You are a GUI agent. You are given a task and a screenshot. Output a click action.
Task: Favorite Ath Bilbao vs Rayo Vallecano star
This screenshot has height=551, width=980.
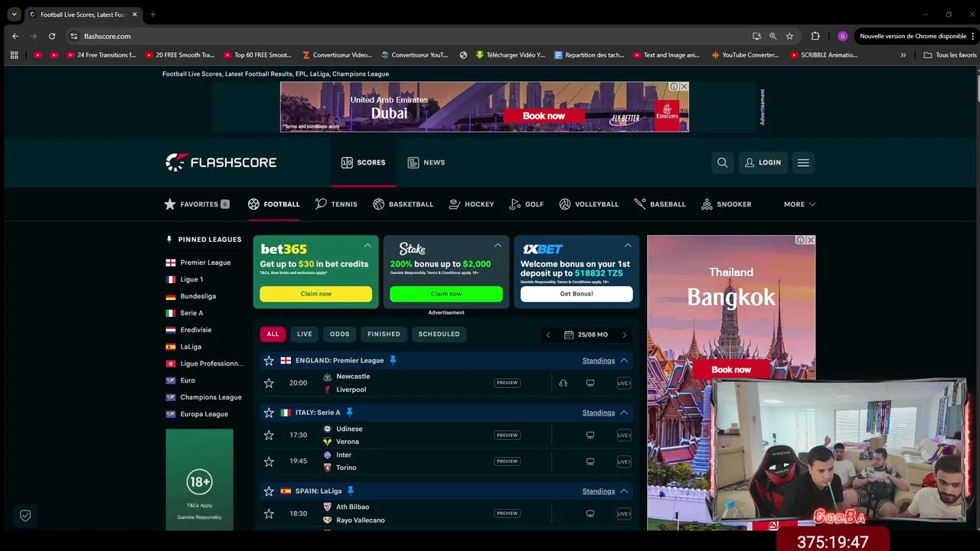(x=269, y=514)
